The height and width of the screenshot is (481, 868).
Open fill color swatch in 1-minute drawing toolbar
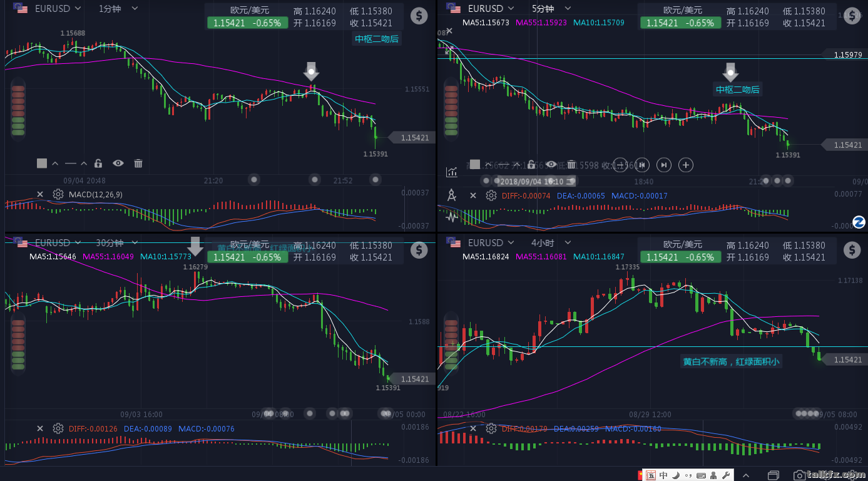pos(42,163)
